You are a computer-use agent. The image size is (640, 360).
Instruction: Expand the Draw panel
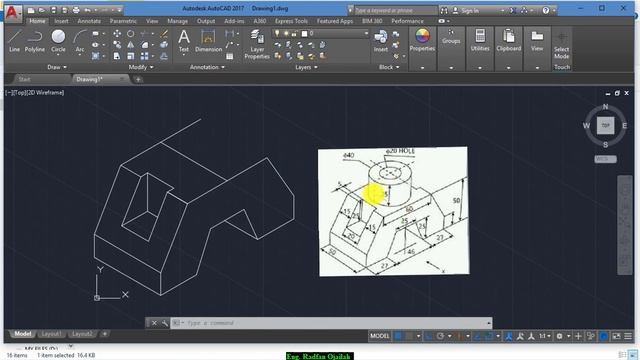(57, 67)
